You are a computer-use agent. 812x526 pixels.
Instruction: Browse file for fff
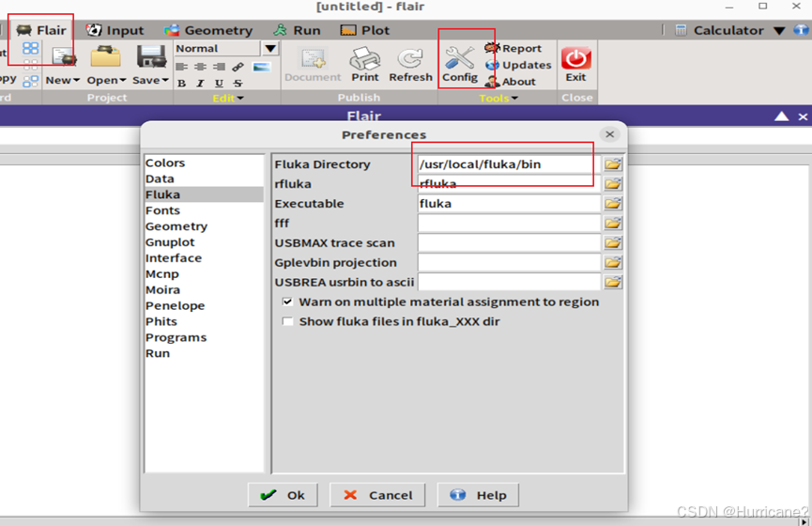coord(613,224)
